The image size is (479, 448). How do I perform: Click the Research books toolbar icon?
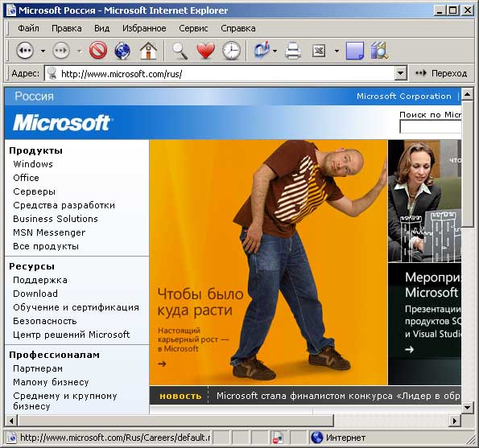tap(379, 51)
